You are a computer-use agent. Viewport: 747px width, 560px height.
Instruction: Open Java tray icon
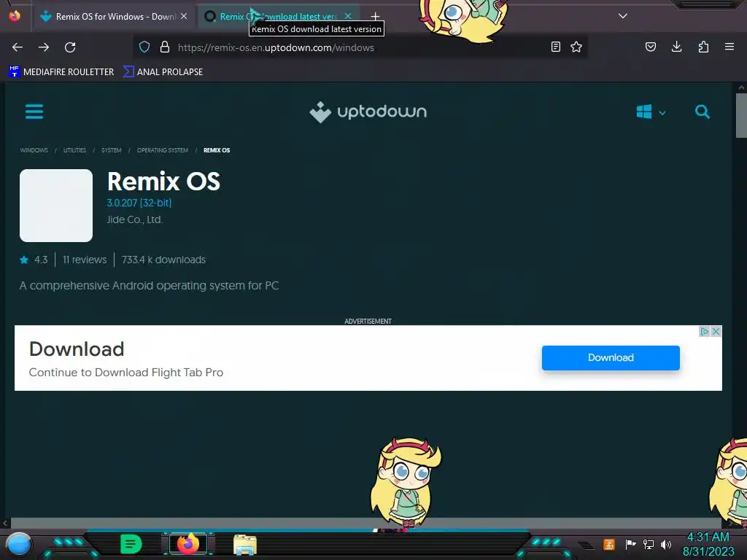tap(609, 544)
